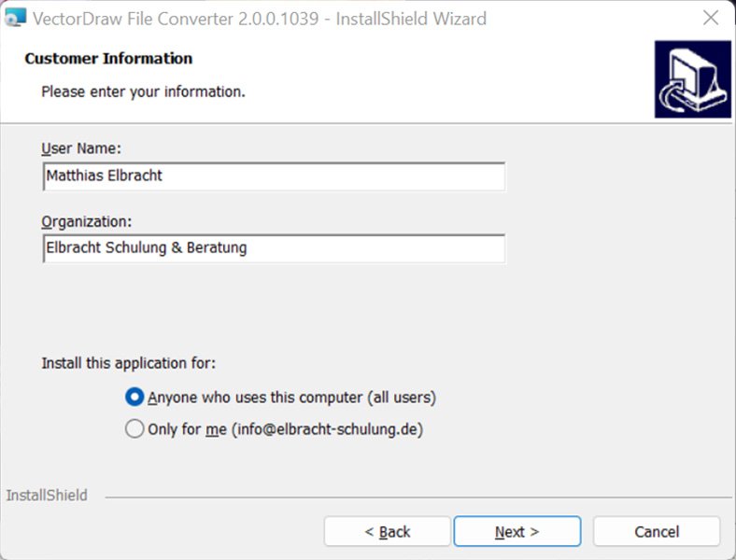The image size is (736, 560).
Task: Click the VectorDraw icon in the title bar
Action: coord(15,18)
